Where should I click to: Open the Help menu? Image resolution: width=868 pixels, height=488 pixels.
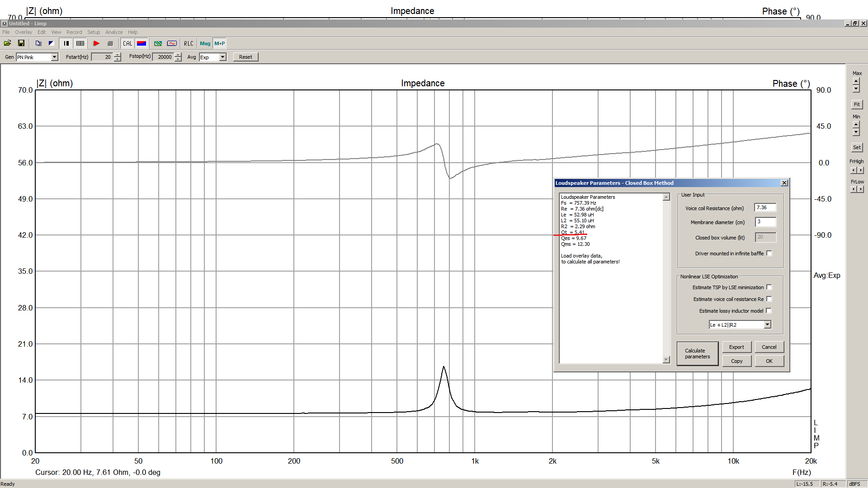pos(132,32)
